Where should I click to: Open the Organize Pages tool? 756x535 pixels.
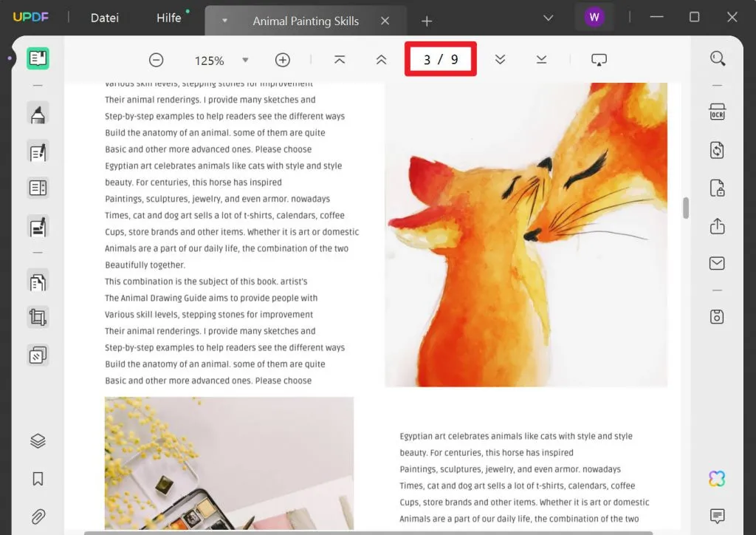[x=38, y=282]
